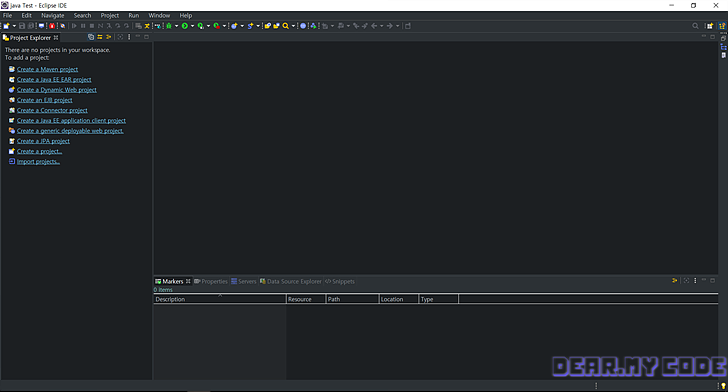Viewport: 728px width, 392px height.
Task: Minimize the Project Explorer view
Action: [x=138, y=37]
